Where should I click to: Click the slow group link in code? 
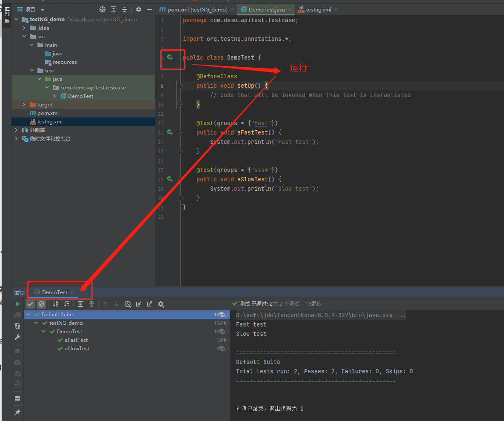coord(261,170)
